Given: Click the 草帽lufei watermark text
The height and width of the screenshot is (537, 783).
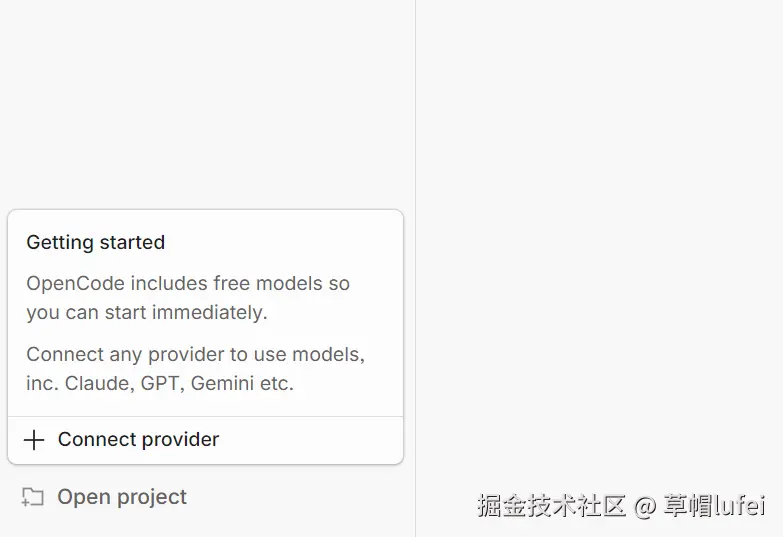Looking at the screenshot, I should pos(714,505).
